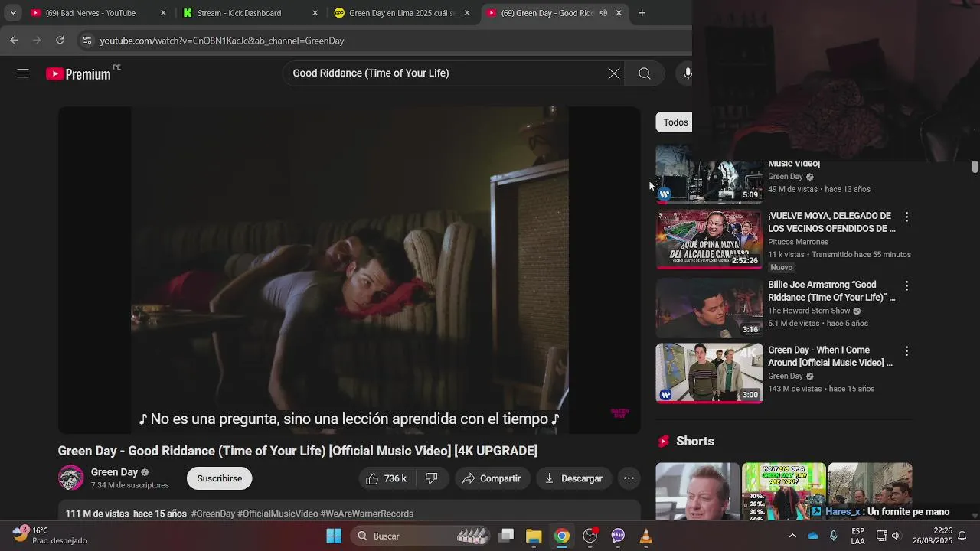Viewport: 980px width, 551px height.
Task: Open File Explorer from the taskbar
Action: coord(534,536)
